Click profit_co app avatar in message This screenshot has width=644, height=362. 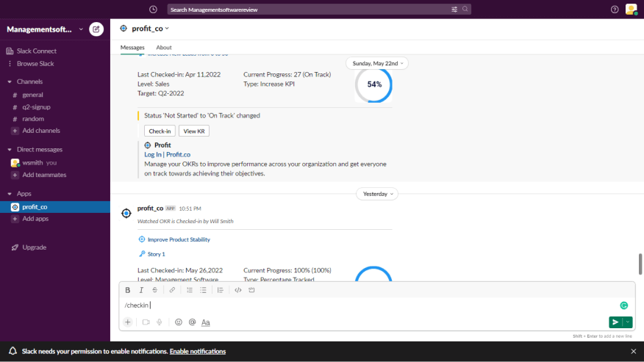click(126, 214)
